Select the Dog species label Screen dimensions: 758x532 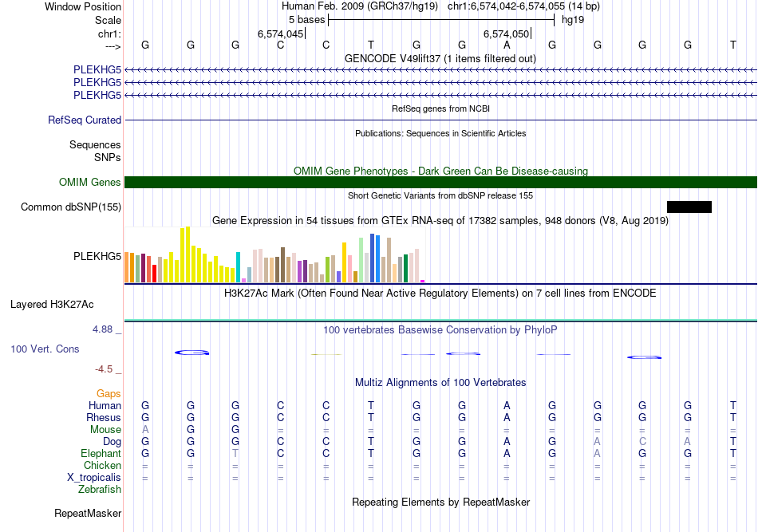[x=113, y=442]
